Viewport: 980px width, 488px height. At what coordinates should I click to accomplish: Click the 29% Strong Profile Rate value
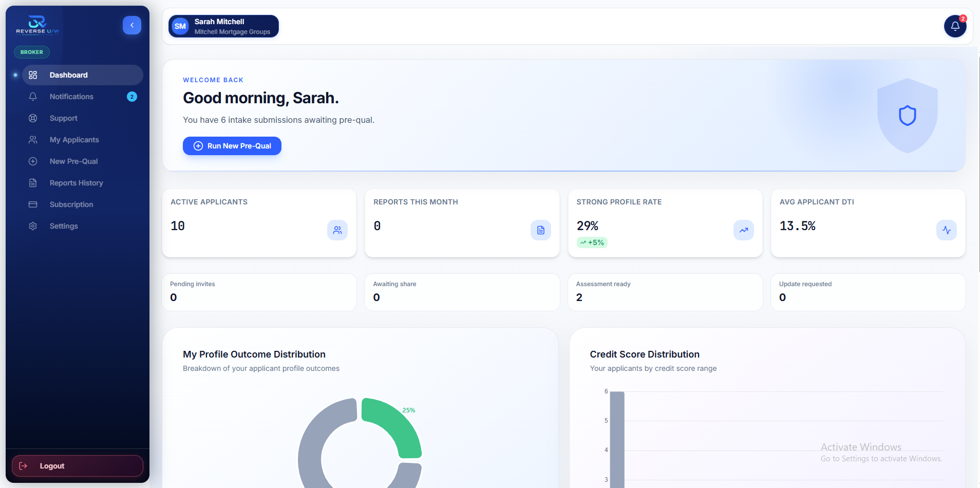pos(588,226)
